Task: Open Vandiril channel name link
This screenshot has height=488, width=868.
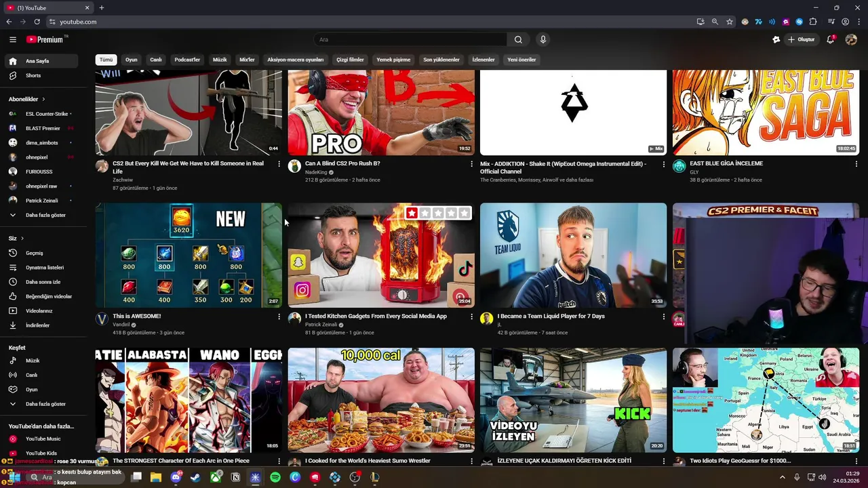Action: (121, 325)
